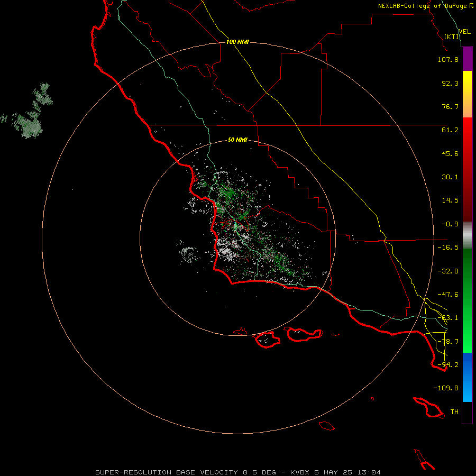Click the -0.9 value on velocity scale
The image size is (476, 476).
(x=450, y=224)
